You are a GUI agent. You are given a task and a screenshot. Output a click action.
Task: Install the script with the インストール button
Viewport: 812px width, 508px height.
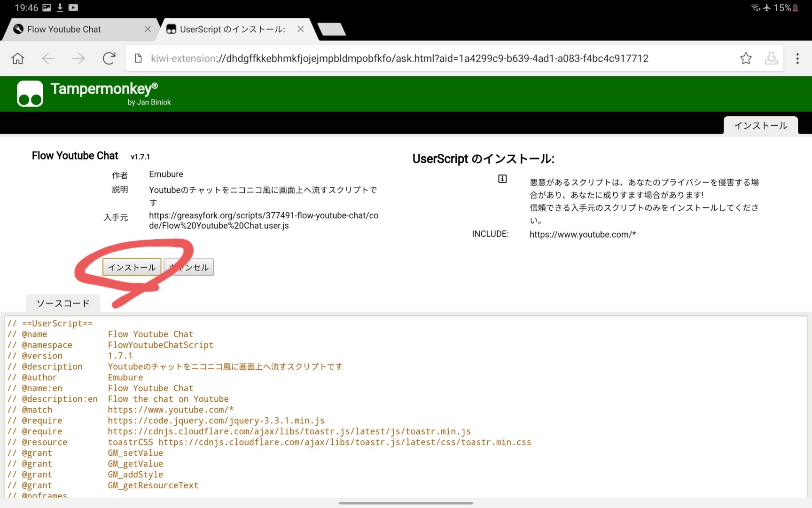pyautogui.click(x=132, y=267)
